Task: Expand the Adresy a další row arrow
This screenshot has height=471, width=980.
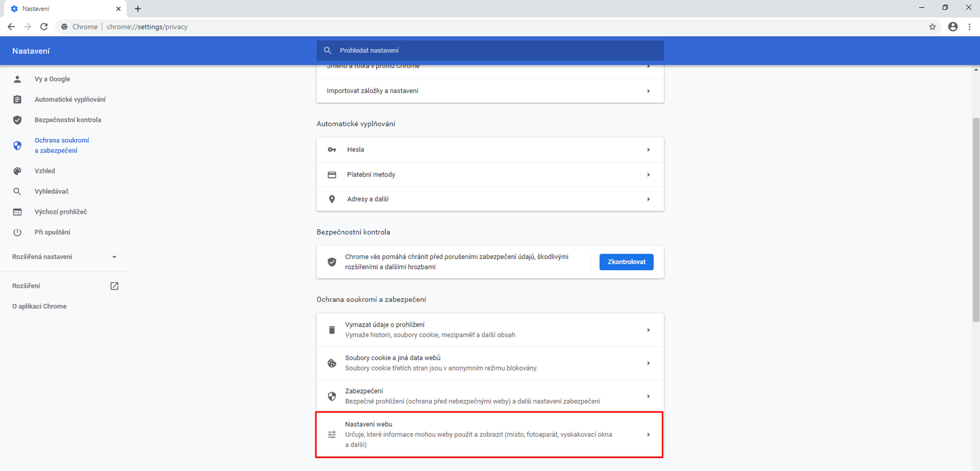Action: click(648, 200)
